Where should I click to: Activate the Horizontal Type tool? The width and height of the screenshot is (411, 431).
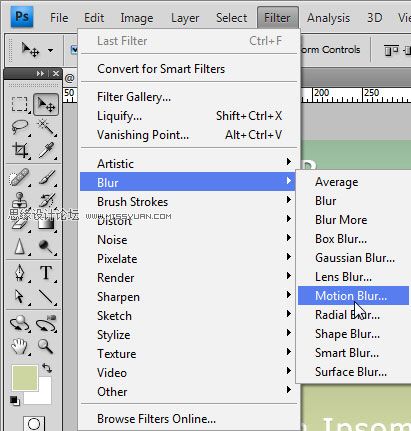pos(46,273)
